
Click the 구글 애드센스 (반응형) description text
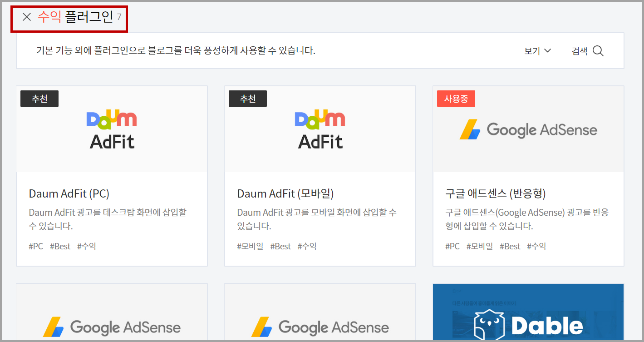click(x=527, y=219)
